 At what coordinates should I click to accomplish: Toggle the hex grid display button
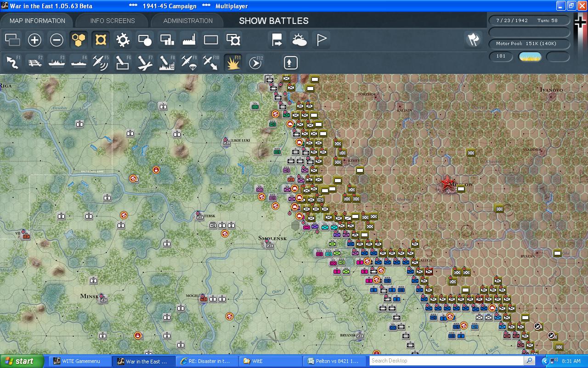pos(79,40)
